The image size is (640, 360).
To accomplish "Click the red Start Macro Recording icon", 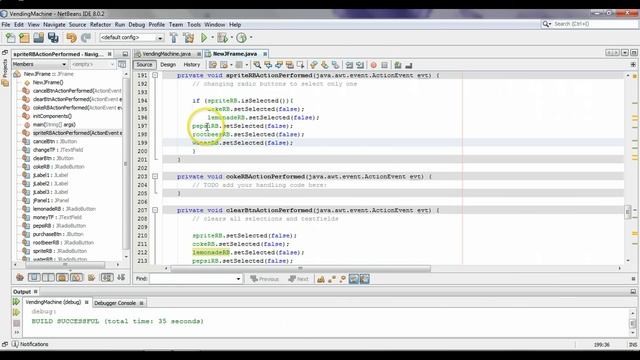I will (x=373, y=65).
